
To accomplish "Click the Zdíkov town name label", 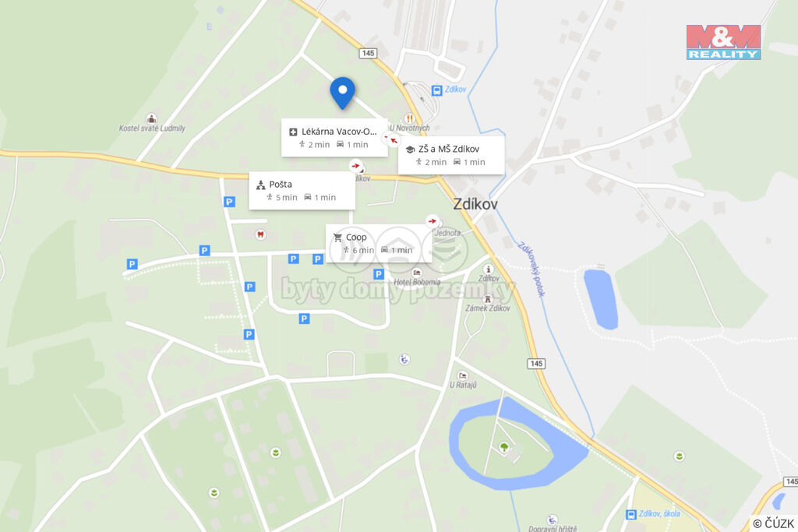I will point(475,204).
